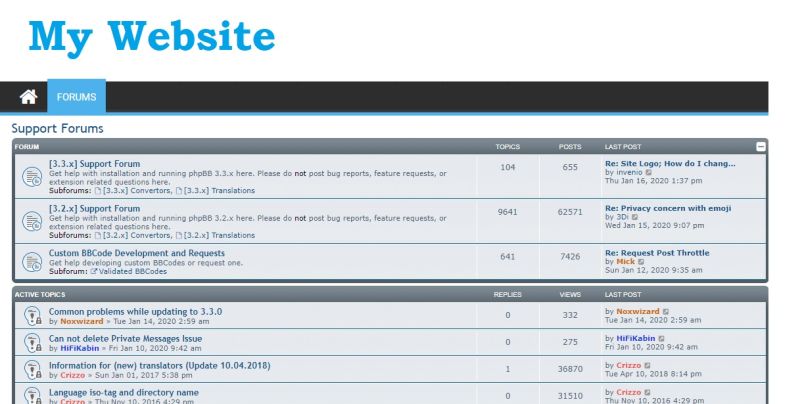
Task: View latest post icon next to Noxwizard
Action: [x=666, y=312]
